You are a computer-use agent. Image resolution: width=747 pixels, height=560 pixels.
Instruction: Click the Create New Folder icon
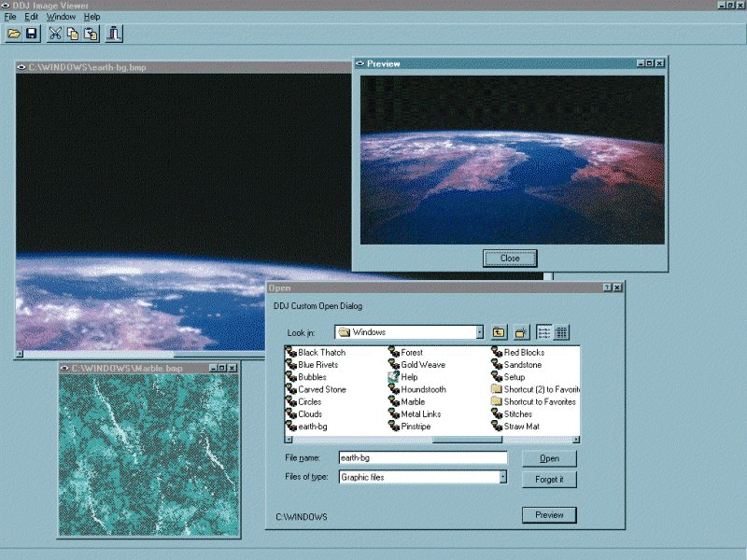click(x=522, y=332)
